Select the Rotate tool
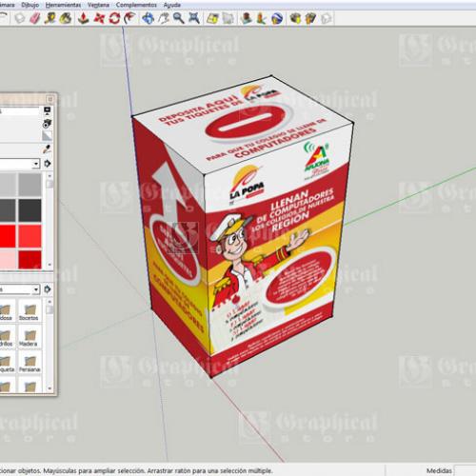 [x=114, y=18]
